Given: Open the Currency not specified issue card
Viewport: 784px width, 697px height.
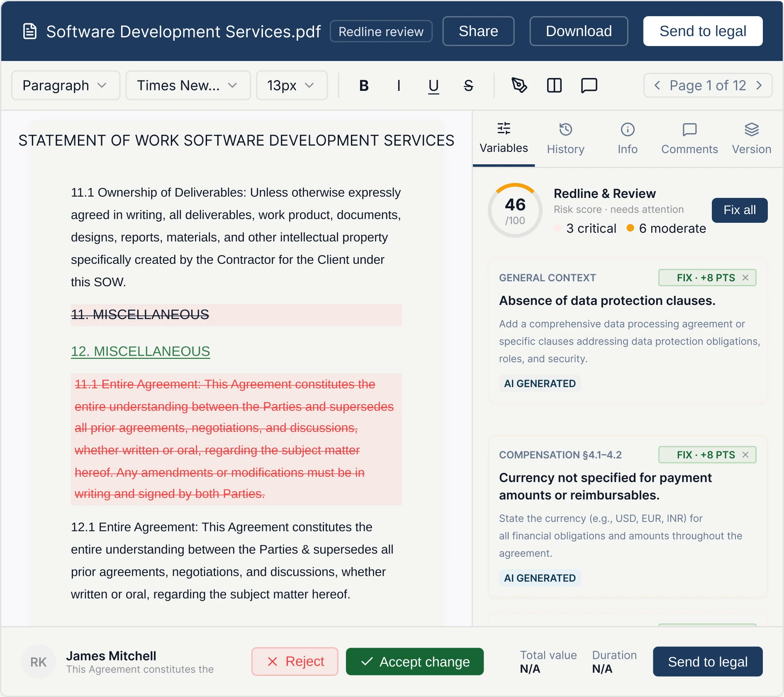Looking at the screenshot, I should point(628,517).
